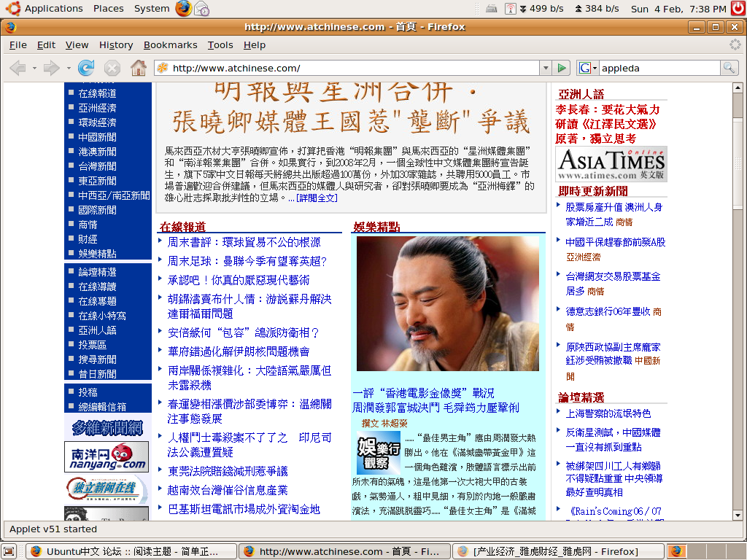Open the File menu

(18, 44)
